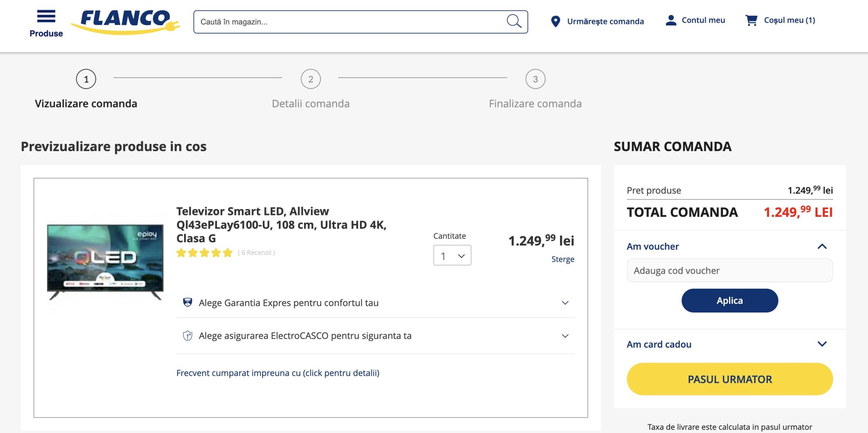Click the location pin icon for order tracking
The height and width of the screenshot is (433, 868).
click(555, 21)
